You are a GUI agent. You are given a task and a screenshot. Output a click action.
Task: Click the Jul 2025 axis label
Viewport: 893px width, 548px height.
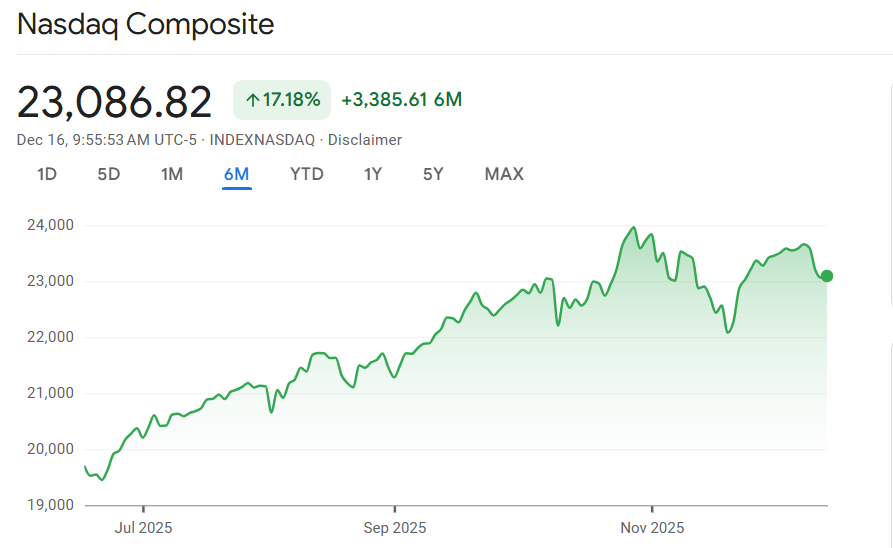[x=143, y=527]
